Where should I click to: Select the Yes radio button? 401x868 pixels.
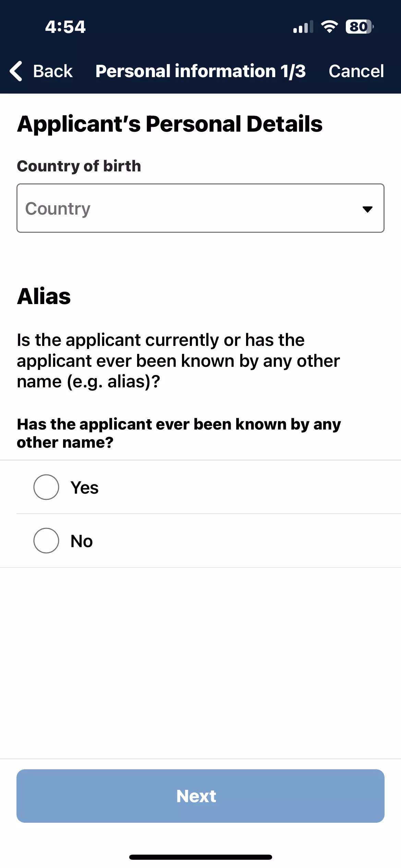pyautogui.click(x=46, y=487)
